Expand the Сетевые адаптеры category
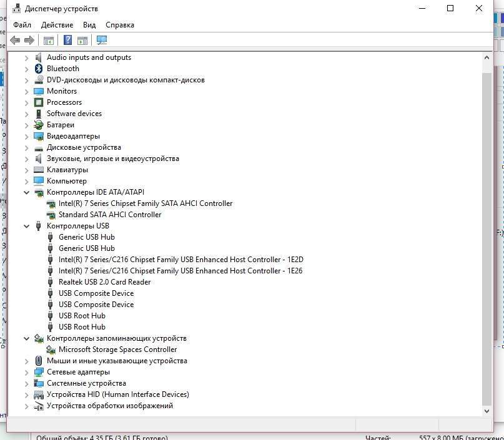The height and width of the screenshot is (440, 504). pyautogui.click(x=26, y=372)
